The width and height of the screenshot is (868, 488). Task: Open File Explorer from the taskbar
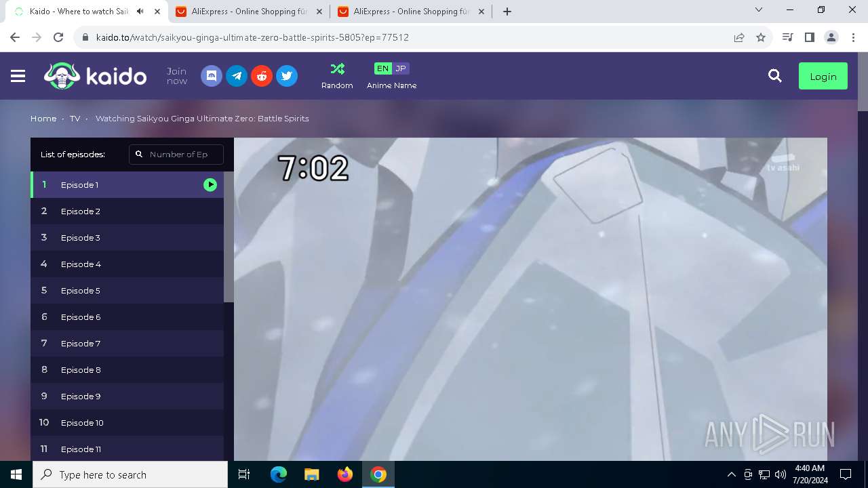(312, 474)
